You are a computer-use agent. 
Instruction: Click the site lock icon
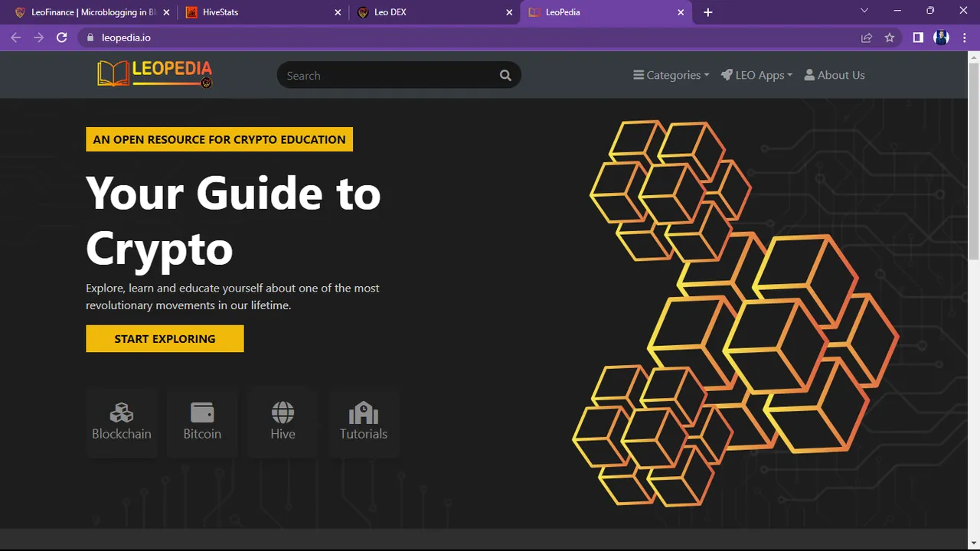click(90, 37)
